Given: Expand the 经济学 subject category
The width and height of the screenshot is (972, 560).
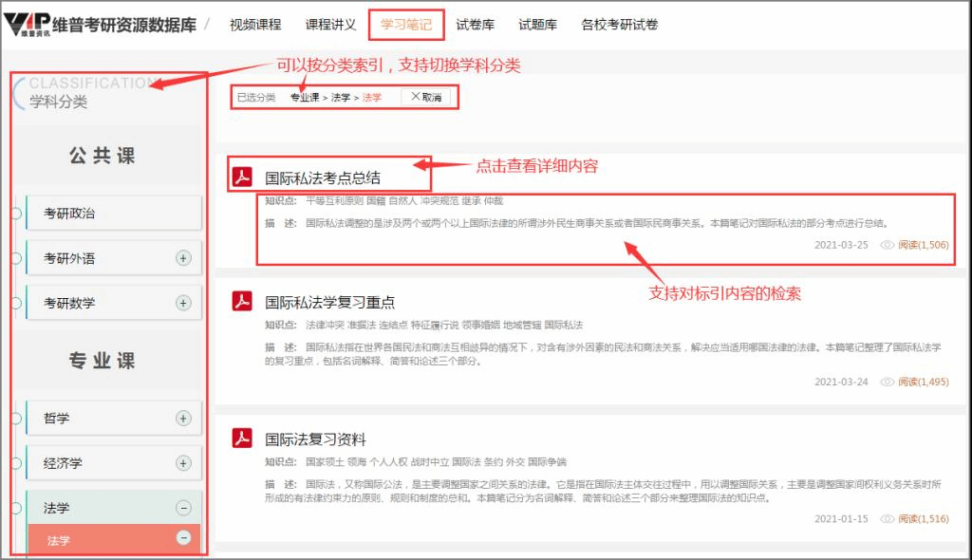Looking at the screenshot, I should [x=184, y=463].
